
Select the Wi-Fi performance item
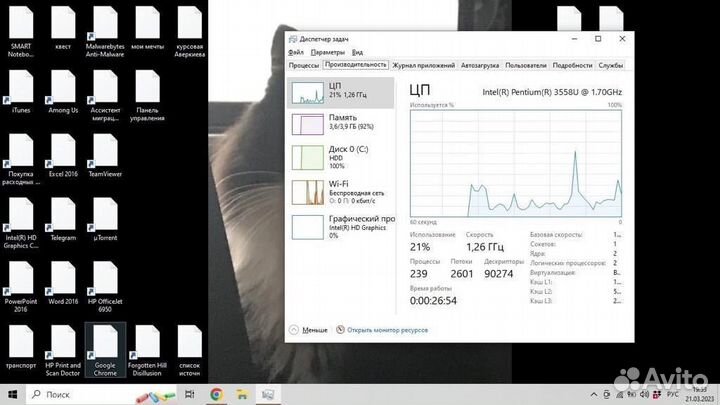click(x=341, y=192)
